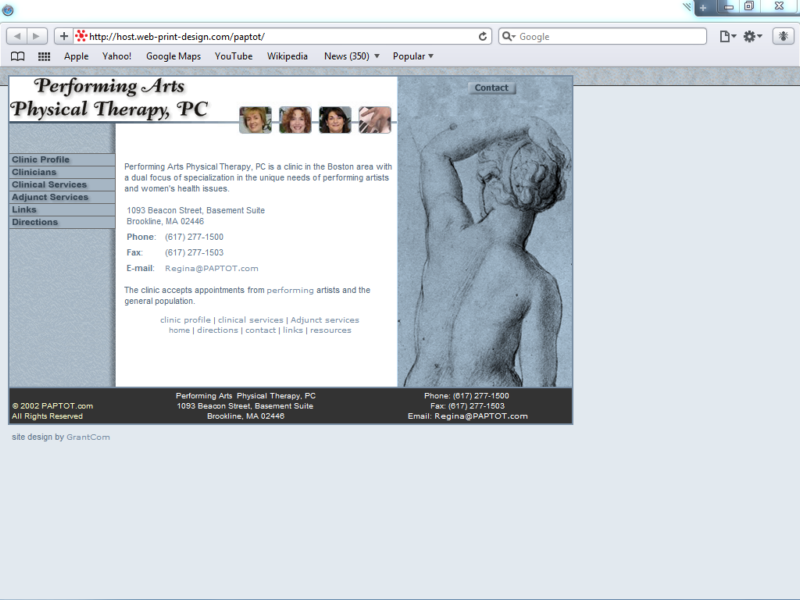The width and height of the screenshot is (800, 600).
Task: Open the page menu icon
Action: [728, 36]
